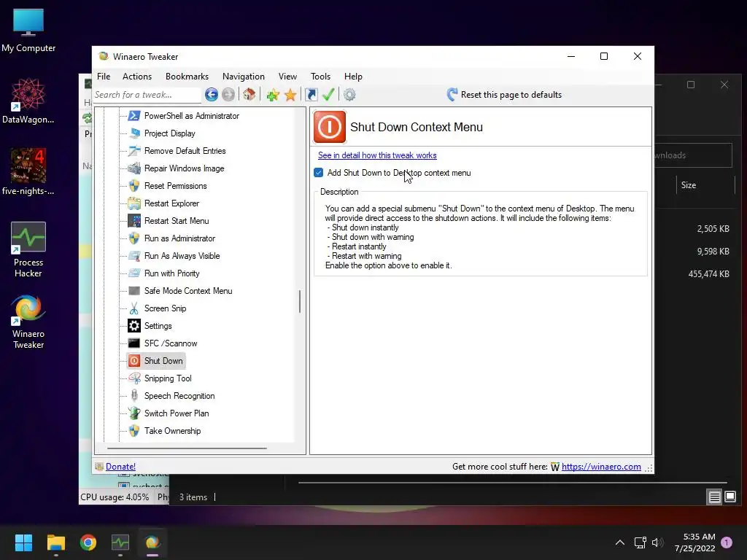Click the Search for a tweak field
Image resolution: width=747 pixels, height=560 pixels.
point(147,95)
